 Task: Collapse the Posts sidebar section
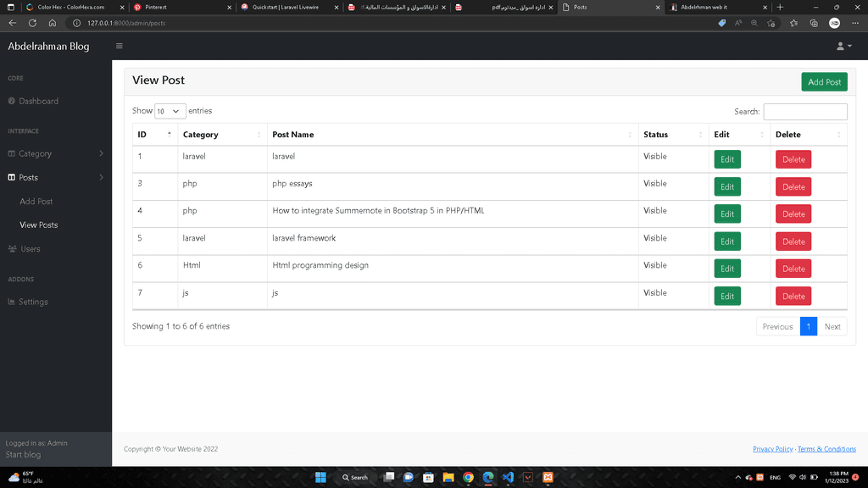tap(55, 178)
